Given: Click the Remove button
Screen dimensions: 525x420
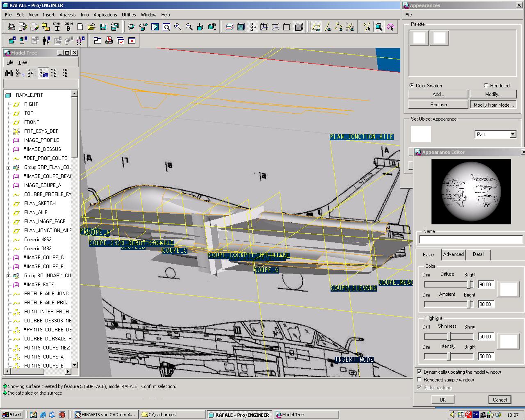Looking at the screenshot, I should [438, 105].
